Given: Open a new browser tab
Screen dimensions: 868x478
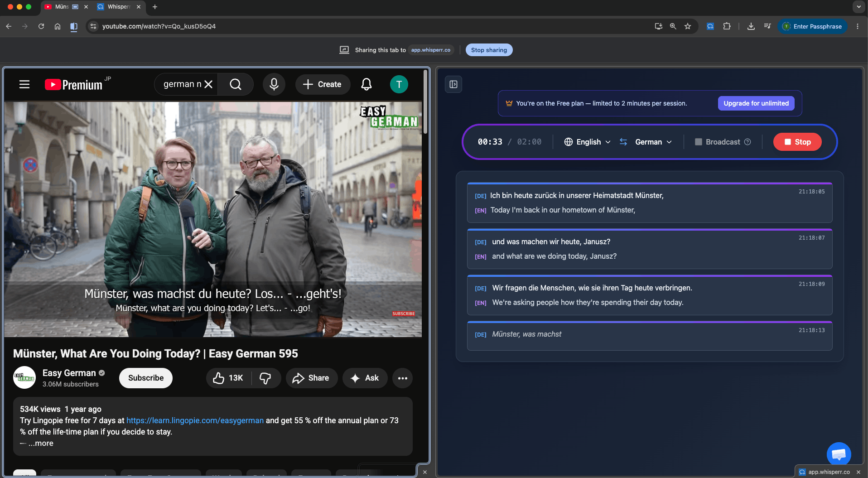Looking at the screenshot, I should point(155,7).
